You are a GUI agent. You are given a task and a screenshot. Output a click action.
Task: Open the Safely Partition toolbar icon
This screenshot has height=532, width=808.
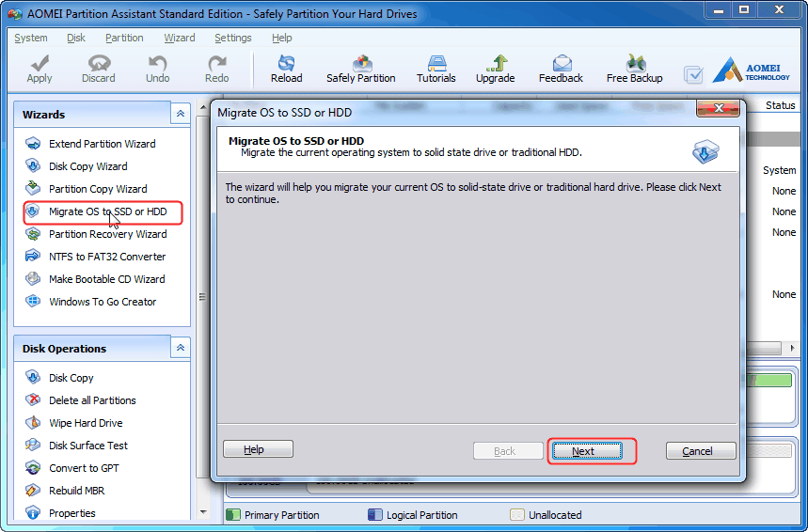(362, 63)
